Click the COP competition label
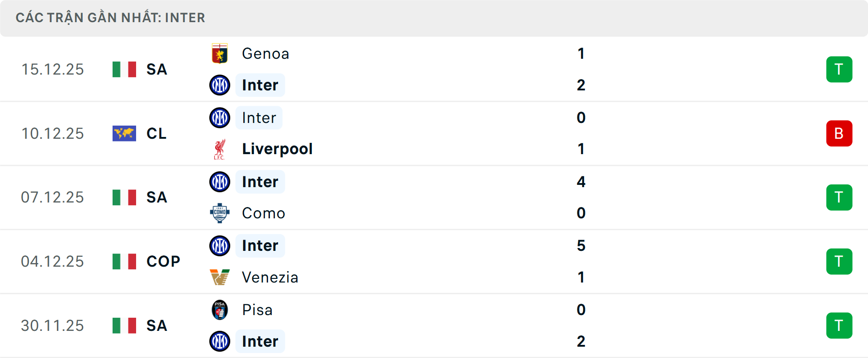The image size is (868, 358). [163, 261]
